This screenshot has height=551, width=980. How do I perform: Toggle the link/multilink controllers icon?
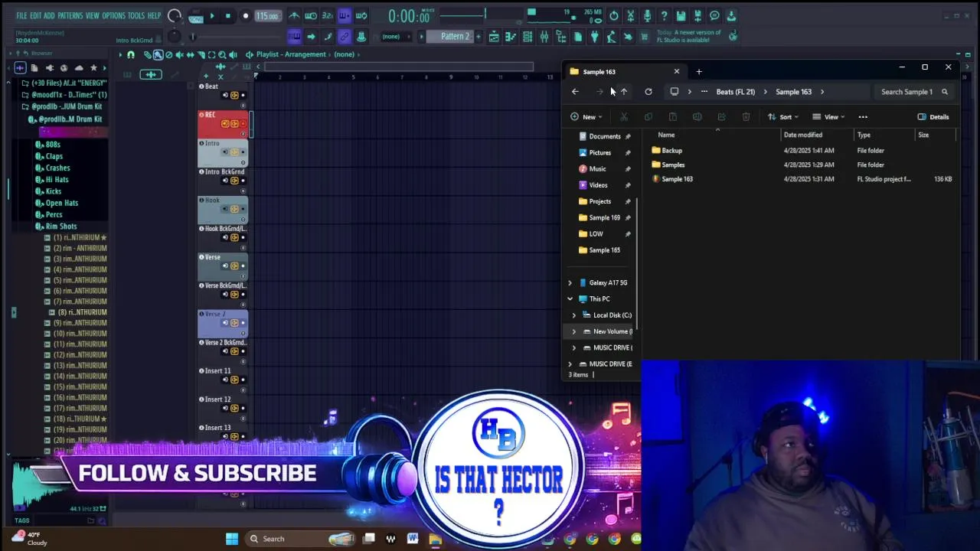point(344,36)
